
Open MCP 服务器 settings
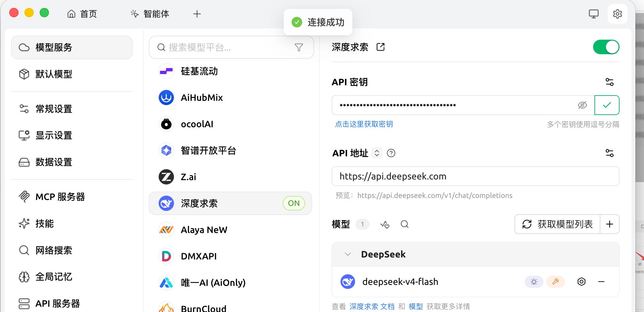pyautogui.click(x=72, y=197)
